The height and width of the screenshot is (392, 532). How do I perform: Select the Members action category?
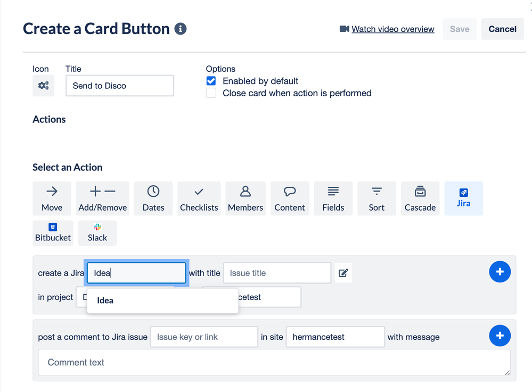pyautogui.click(x=245, y=198)
